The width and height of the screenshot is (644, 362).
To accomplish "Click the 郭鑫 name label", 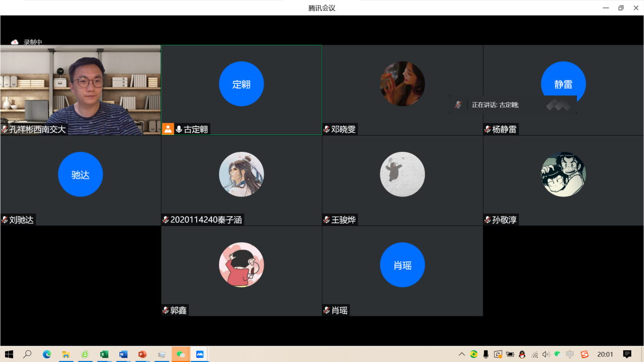I will click(x=178, y=310).
